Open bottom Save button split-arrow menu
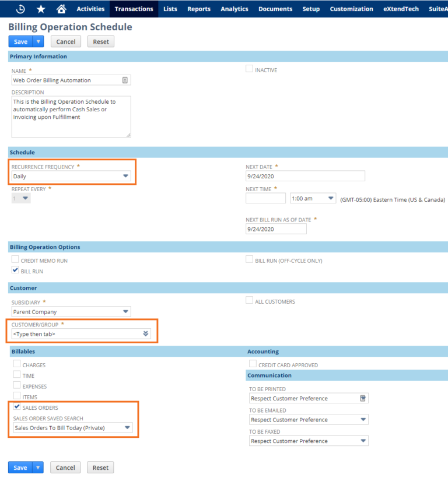 tap(37, 467)
